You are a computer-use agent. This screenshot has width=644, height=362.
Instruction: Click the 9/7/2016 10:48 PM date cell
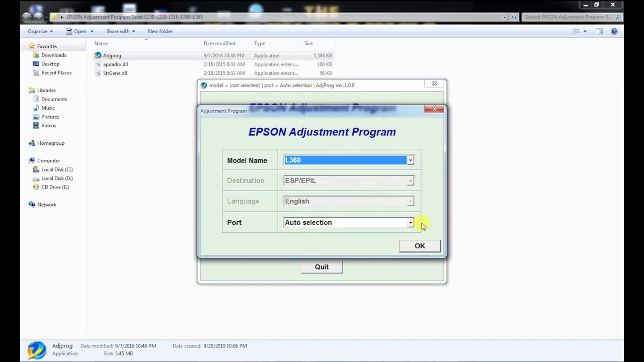click(x=224, y=56)
